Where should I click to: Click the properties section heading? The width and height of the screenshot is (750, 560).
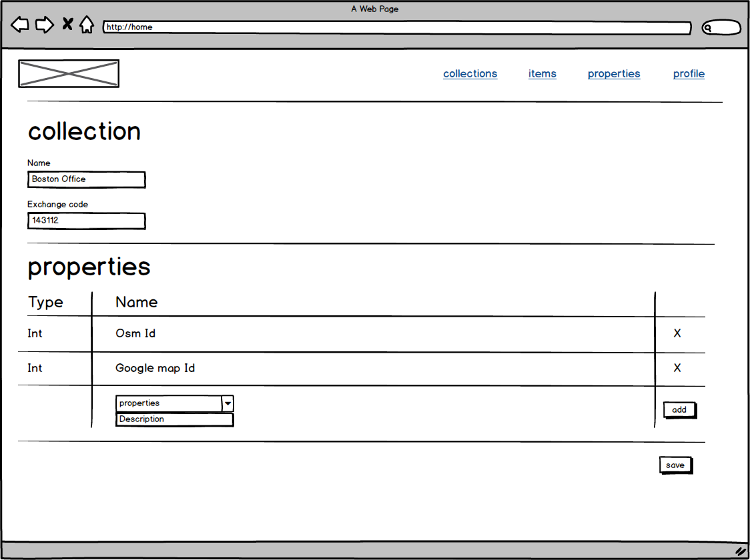(x=89, y=267)
